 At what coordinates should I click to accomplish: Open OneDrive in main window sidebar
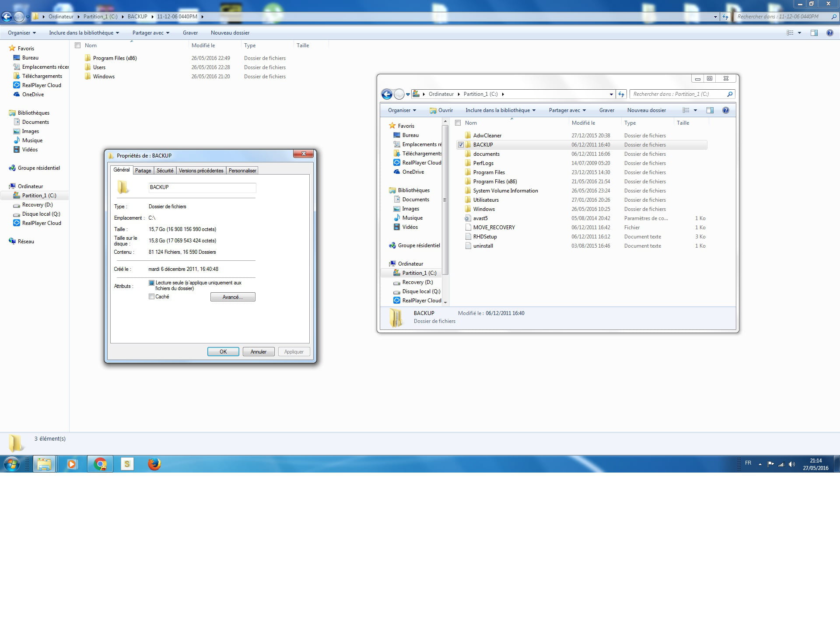point(33,95)
